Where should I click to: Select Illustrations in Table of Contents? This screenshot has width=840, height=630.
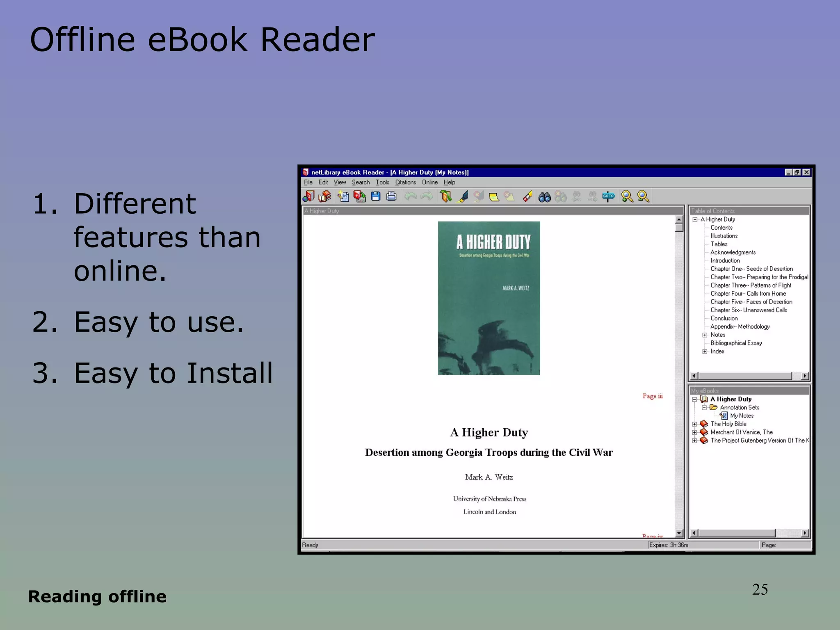pyautogui.click(x=724, y=236)
